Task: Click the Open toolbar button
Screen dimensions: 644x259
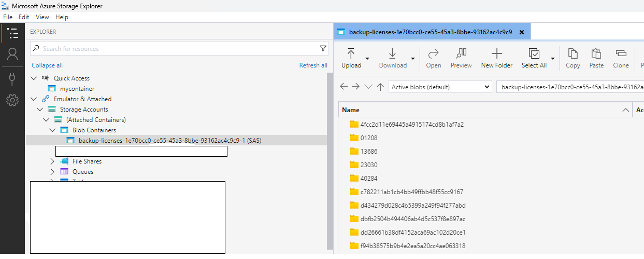Action: (x=434, y=58)
